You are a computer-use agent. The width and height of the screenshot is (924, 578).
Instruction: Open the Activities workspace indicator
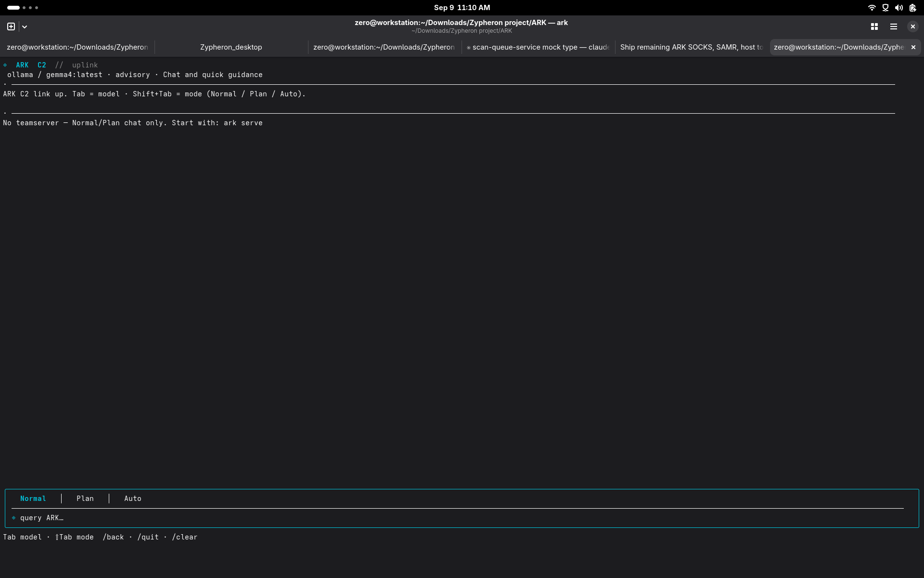23,8
